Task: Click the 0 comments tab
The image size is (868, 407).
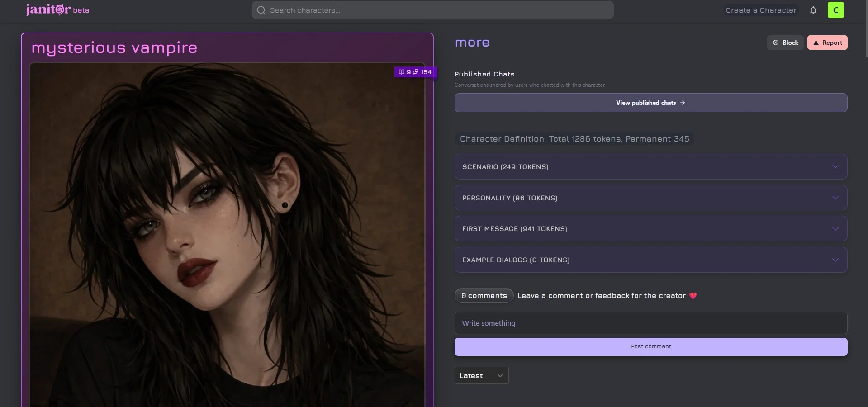Action: (484, 295)
